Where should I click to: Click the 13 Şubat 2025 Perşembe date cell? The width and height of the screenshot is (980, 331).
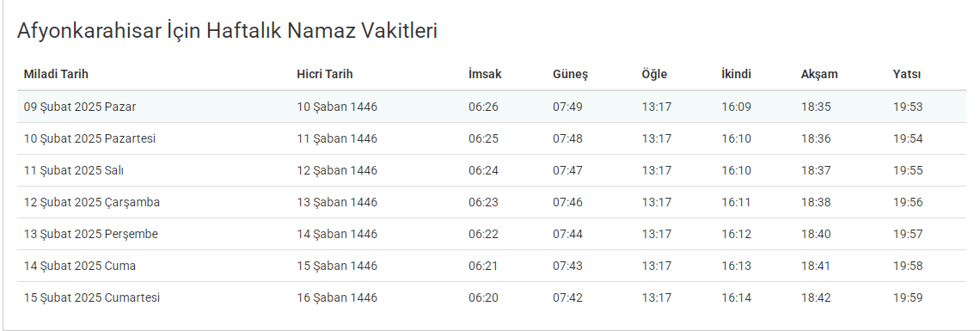tap(90, 234)
